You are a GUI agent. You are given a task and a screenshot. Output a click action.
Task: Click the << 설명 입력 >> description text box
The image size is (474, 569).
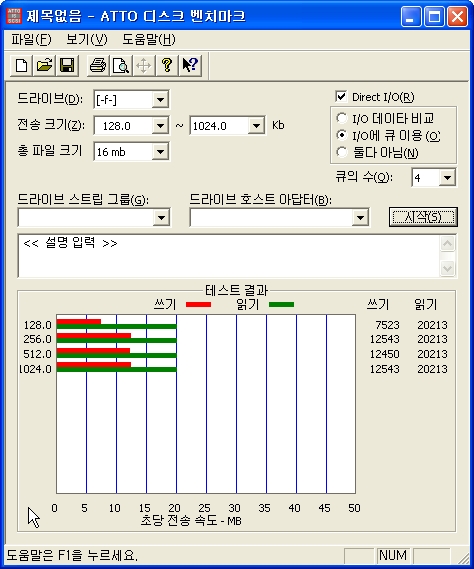[229, 256]
